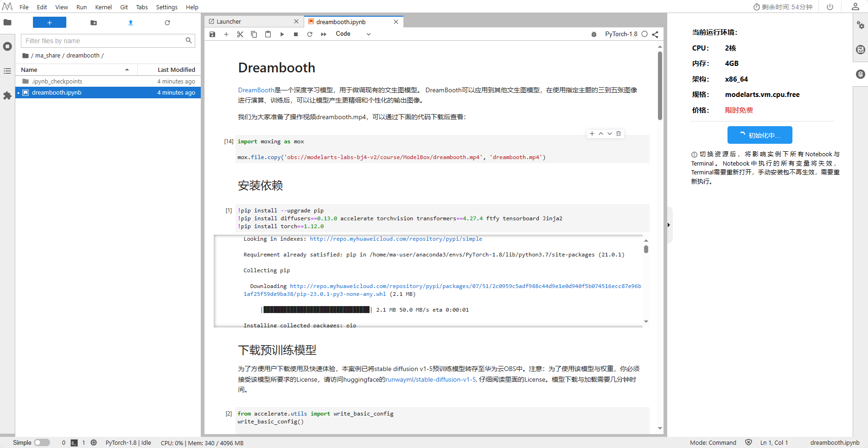Open the extension manager puzzle icon
868x448 pixels.
point(7,96)
